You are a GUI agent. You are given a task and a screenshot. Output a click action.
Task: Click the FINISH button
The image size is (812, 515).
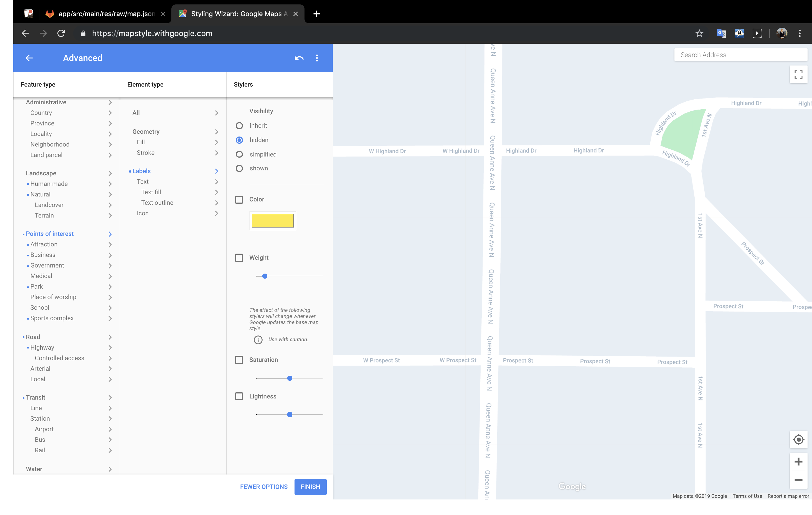[310, 487]
